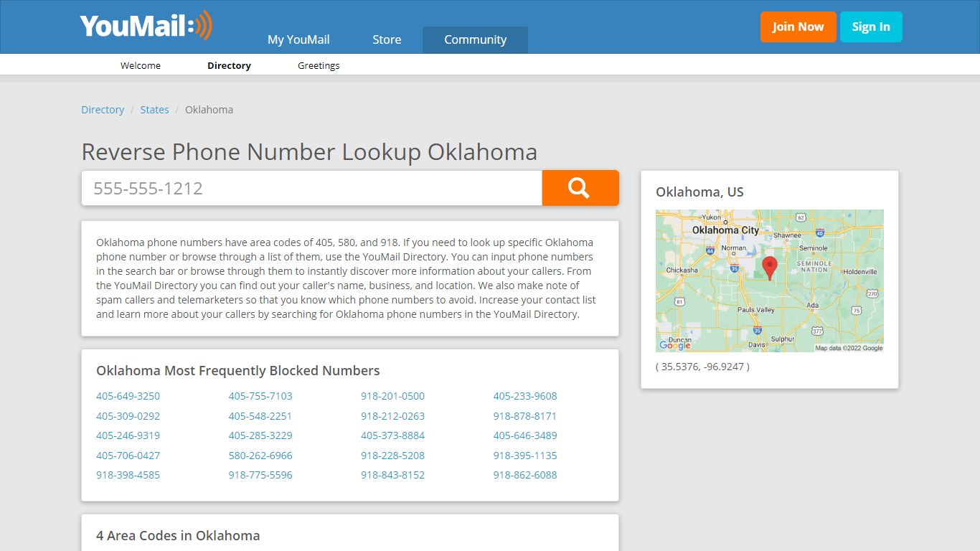Open number 405-706-0427
Screen dimensions: 980x551
click(128, 456)
